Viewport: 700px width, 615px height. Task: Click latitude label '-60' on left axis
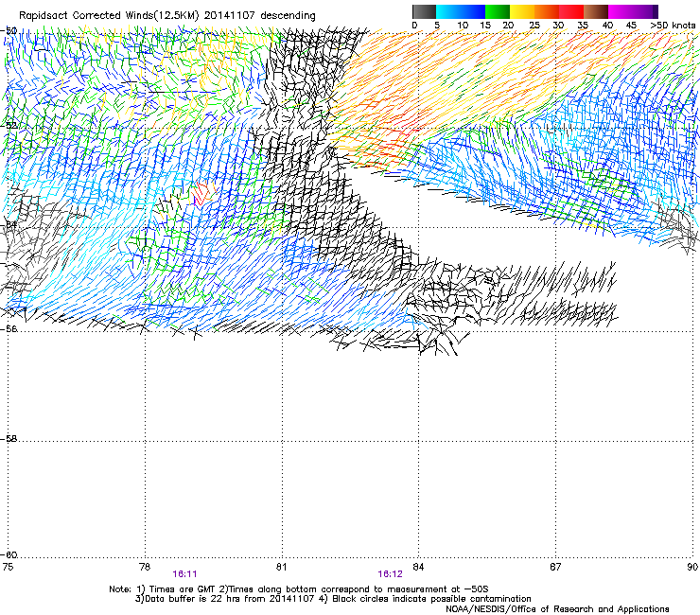click(x=9, y=555)
